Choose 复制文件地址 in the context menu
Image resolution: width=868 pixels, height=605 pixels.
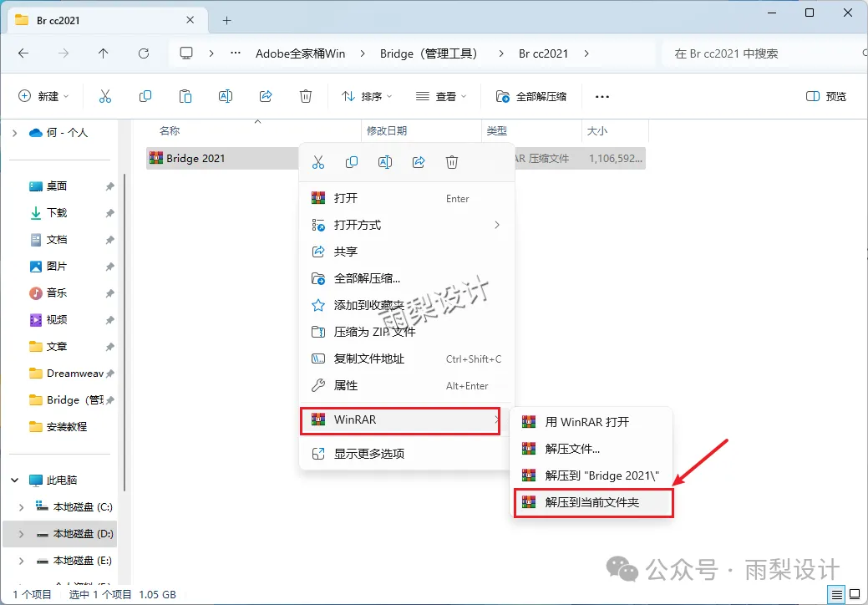[x=407, y=358]
